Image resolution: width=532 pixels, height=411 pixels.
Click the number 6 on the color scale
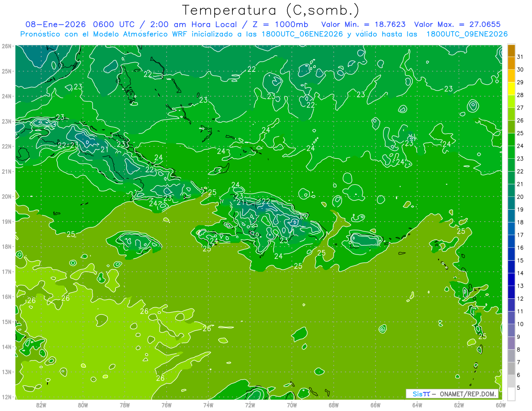[x=519, y=375]
